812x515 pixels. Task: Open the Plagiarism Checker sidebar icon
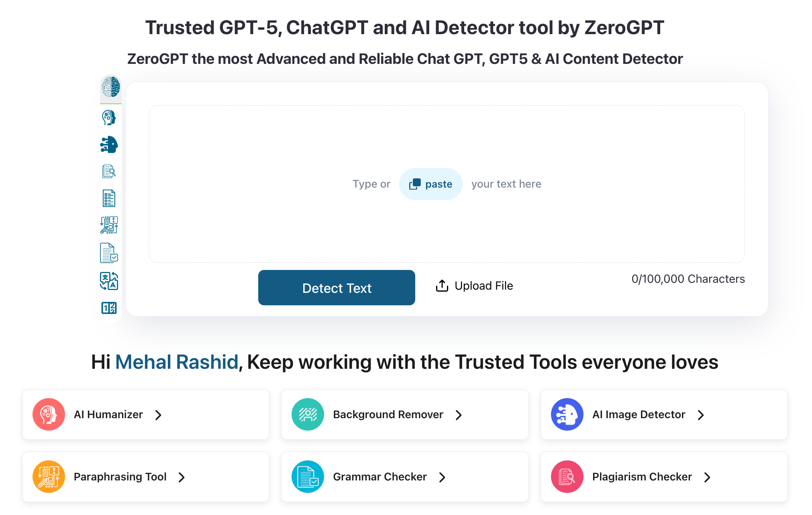pyautogui.click(x=110, y=171)
